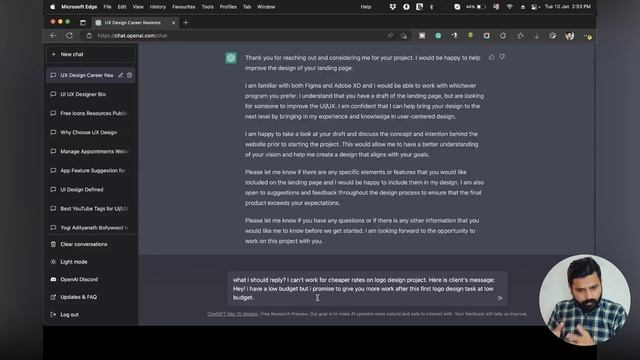Open Updates & FAQ

[91, 297]
